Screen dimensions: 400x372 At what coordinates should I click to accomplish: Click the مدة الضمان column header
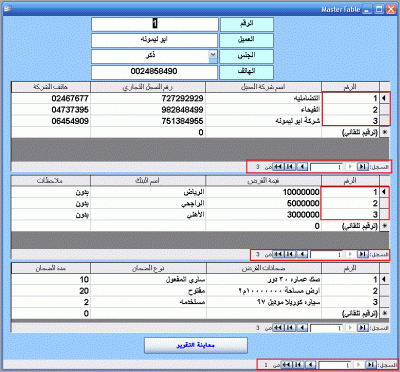point(51,268)
